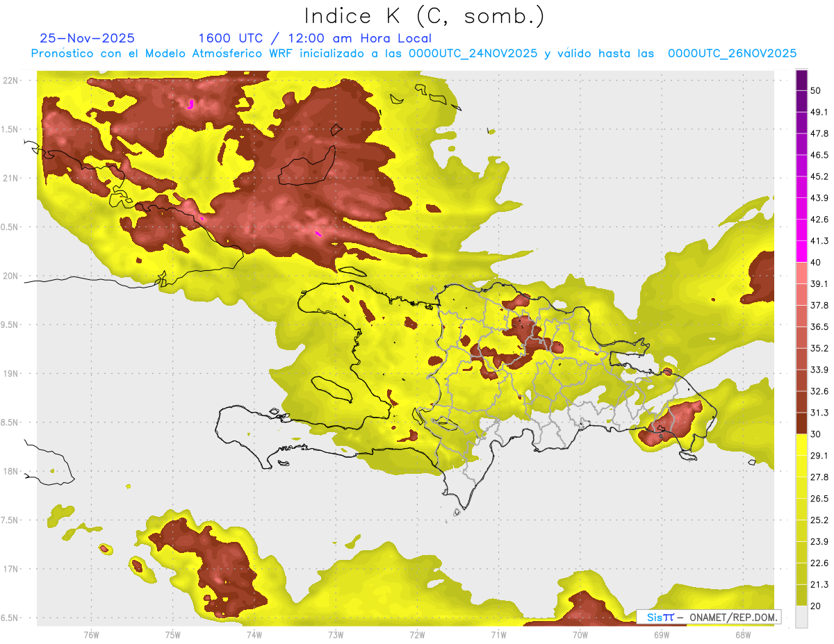Click the longitude axis label '76W'
This screenshot has height=644, width=834.
click(91, 636)
